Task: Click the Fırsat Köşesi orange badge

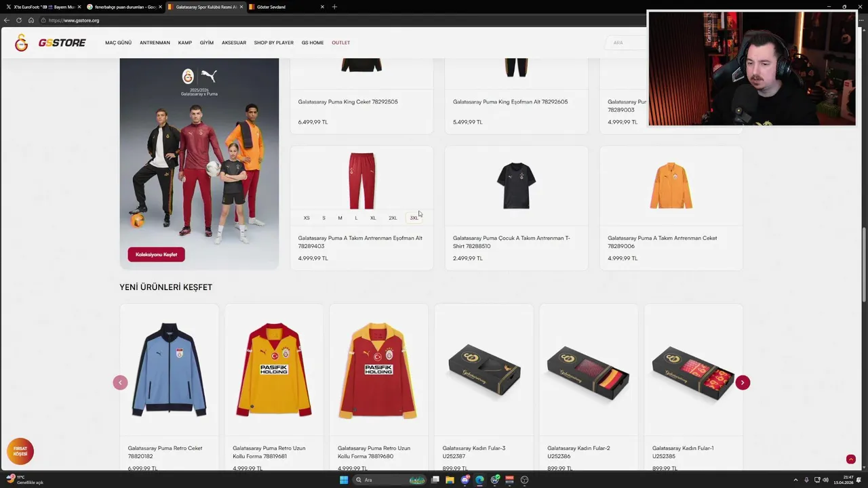Action: [x=20, y=451]
